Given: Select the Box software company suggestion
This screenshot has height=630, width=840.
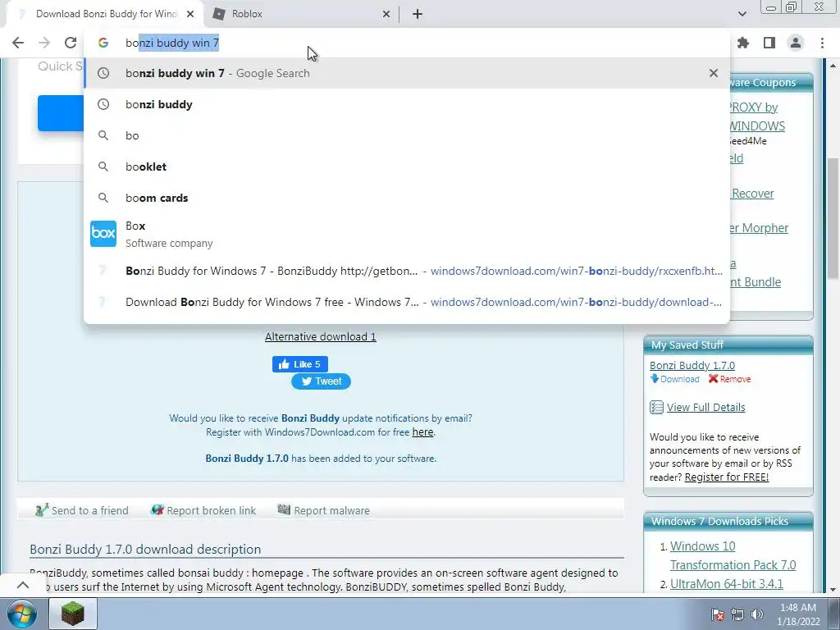Looking at the screenshot, I should point(407,234).
